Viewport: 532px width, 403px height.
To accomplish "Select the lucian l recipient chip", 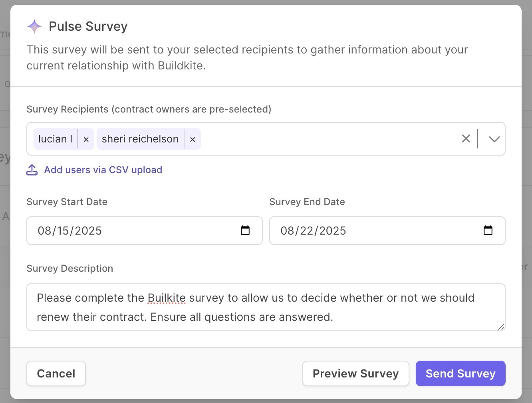I will 55,139.
